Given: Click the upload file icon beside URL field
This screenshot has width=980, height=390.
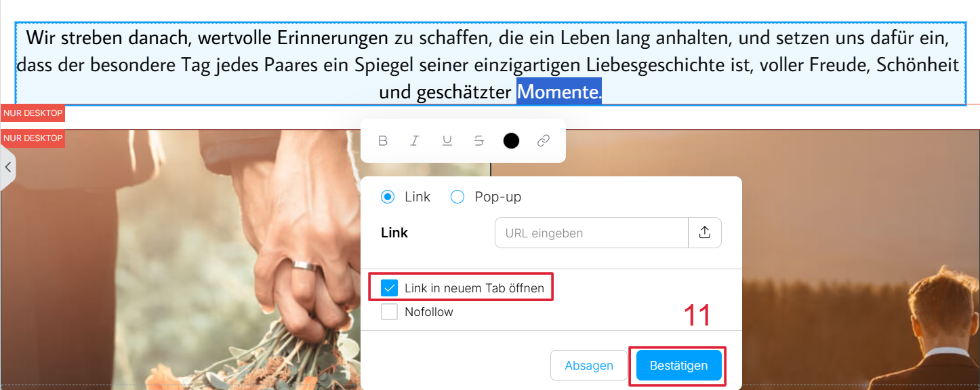Looking at the screenshot, I should 705,233.
